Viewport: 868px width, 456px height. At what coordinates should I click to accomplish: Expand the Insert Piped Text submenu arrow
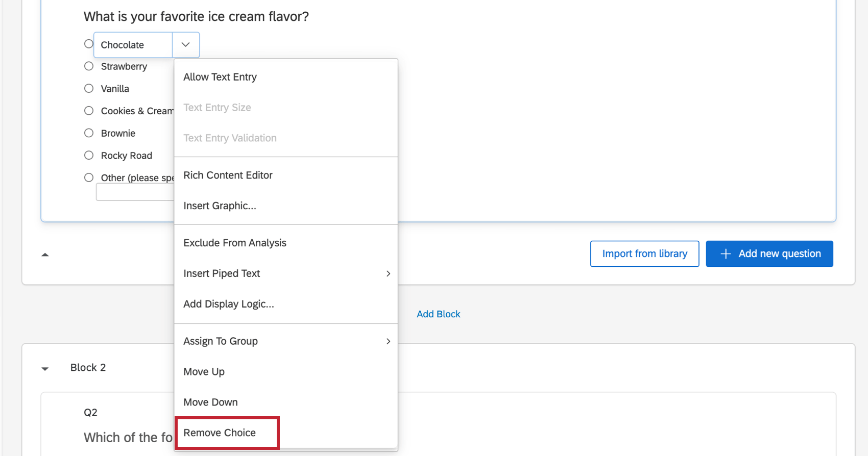pyautogui.click(x=388, y=273)
